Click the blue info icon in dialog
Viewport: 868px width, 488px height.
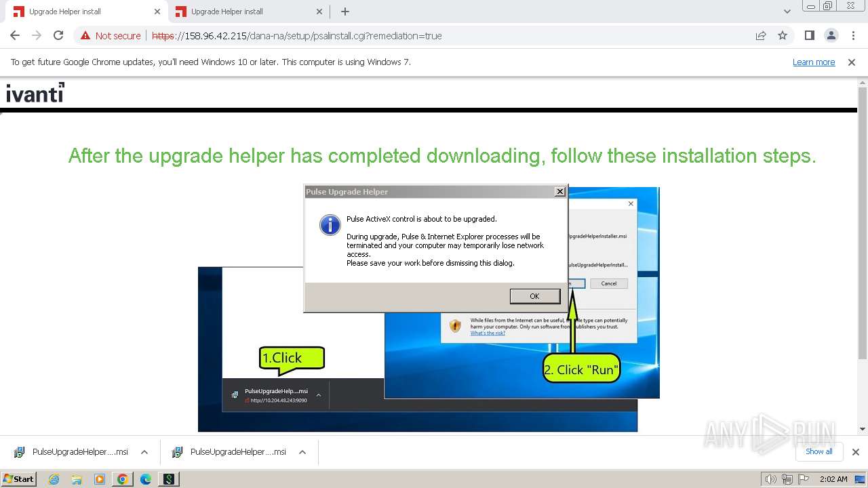[x=330, y=224]
